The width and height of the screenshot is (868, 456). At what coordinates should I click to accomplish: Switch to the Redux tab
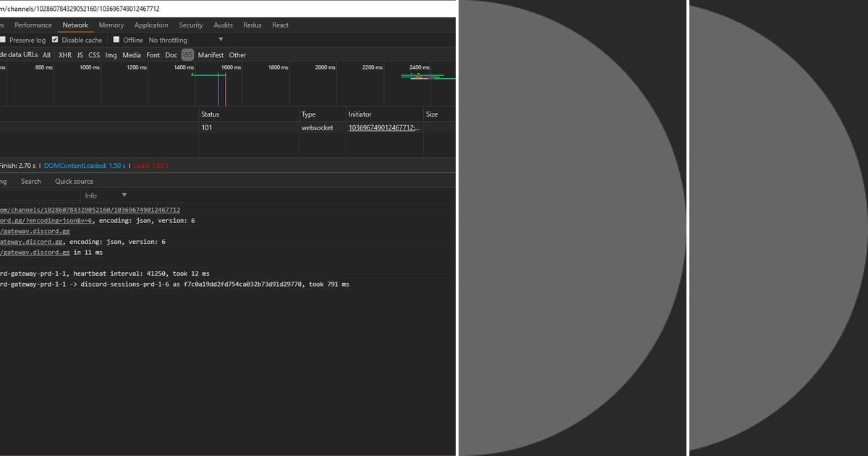(x=252, y=25)
